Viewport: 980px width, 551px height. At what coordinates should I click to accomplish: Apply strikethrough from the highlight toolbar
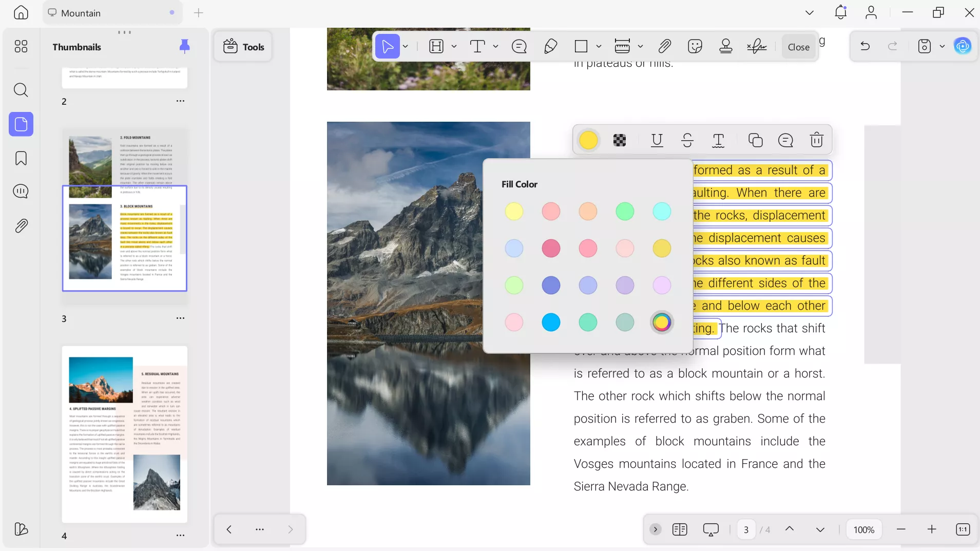(688, 140)
